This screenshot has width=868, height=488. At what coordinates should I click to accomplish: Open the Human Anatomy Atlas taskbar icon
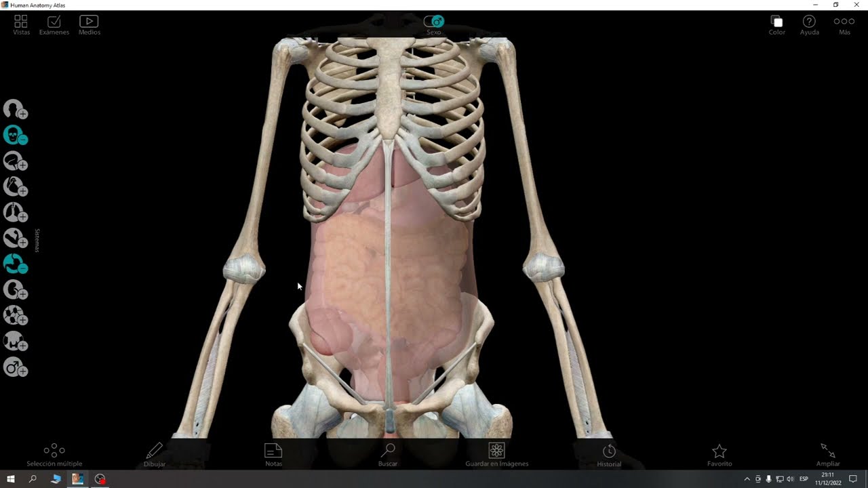tap(77, 479)
